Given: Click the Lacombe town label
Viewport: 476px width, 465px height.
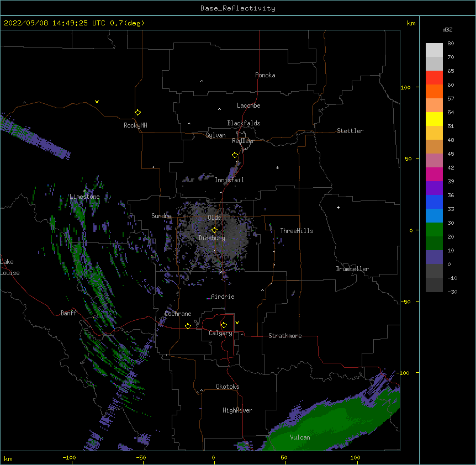Looking at the screenshot, I should (248, 105).
